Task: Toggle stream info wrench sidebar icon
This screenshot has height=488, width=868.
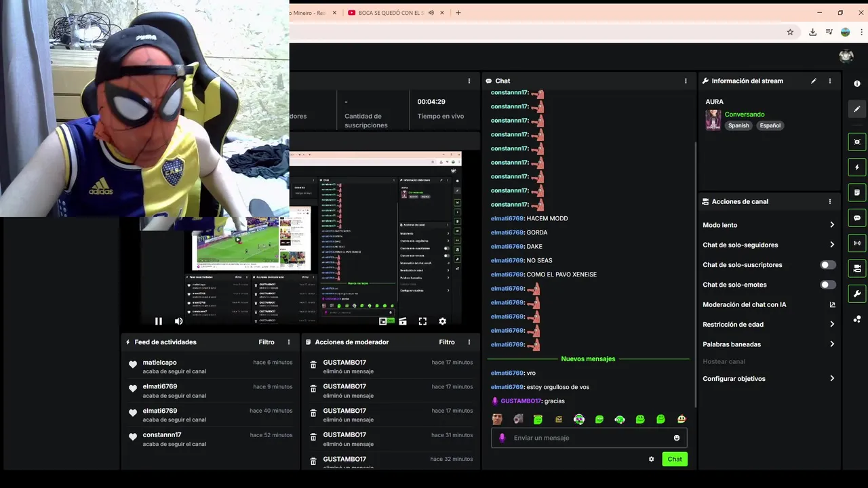Action: click(857, 293)
